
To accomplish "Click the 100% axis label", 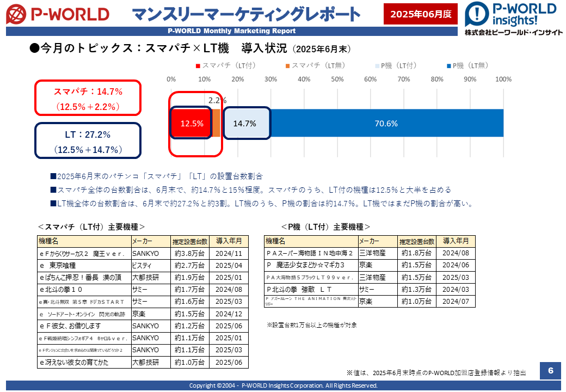I will point(503,79).
